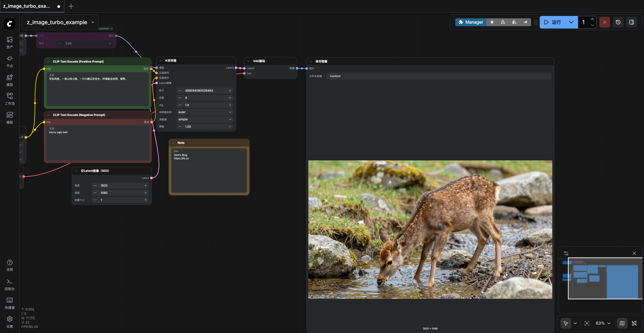Click the fit view icon
The width and height of the screenshot is (644, 333).
point(587,323)
